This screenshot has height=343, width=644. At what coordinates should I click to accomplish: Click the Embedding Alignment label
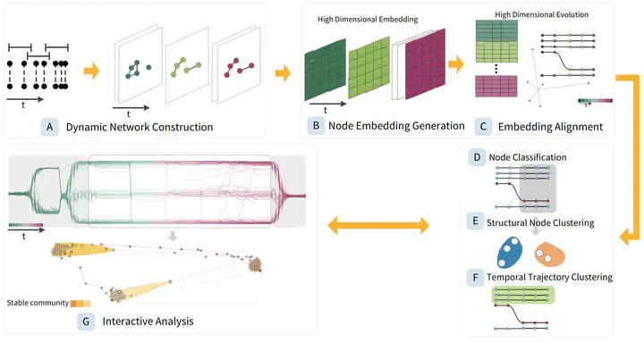pos(550,127)
